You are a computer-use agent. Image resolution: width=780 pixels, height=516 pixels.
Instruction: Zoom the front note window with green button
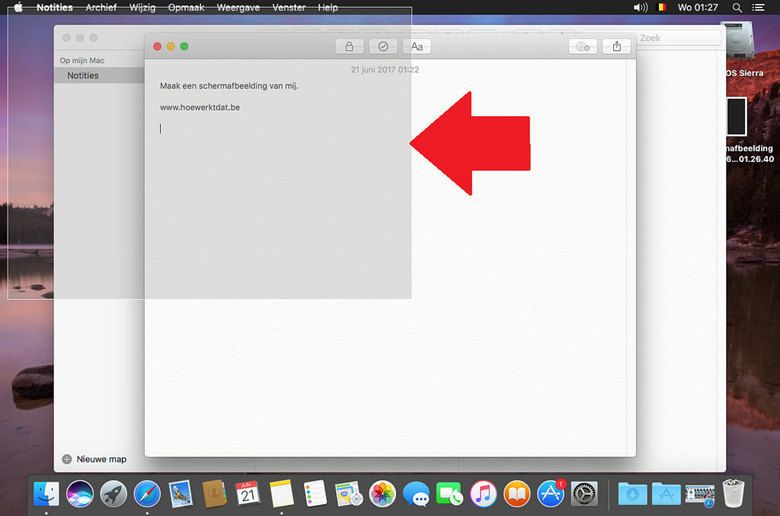(184, 46)
